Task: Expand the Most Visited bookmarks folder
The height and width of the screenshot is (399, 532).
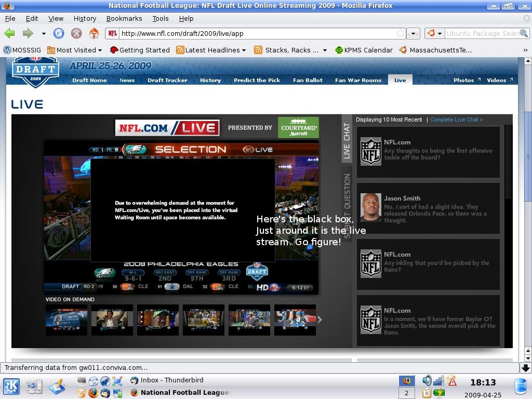Action: 75,50
